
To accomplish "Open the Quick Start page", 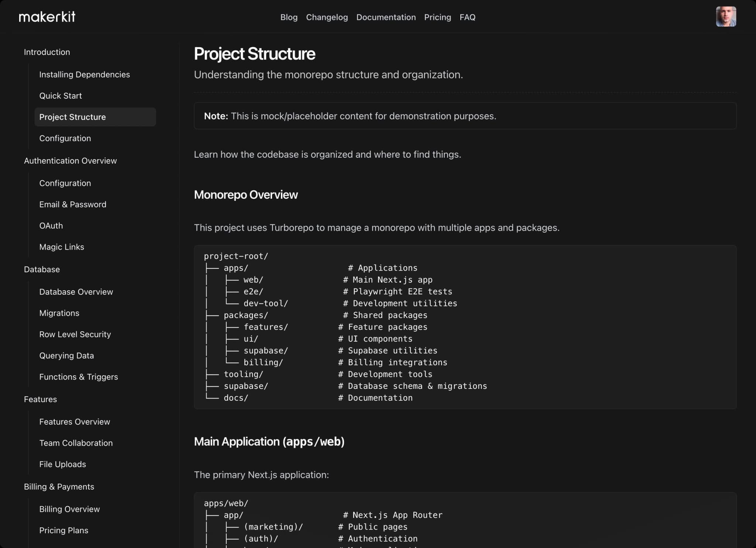I will 61,96.
